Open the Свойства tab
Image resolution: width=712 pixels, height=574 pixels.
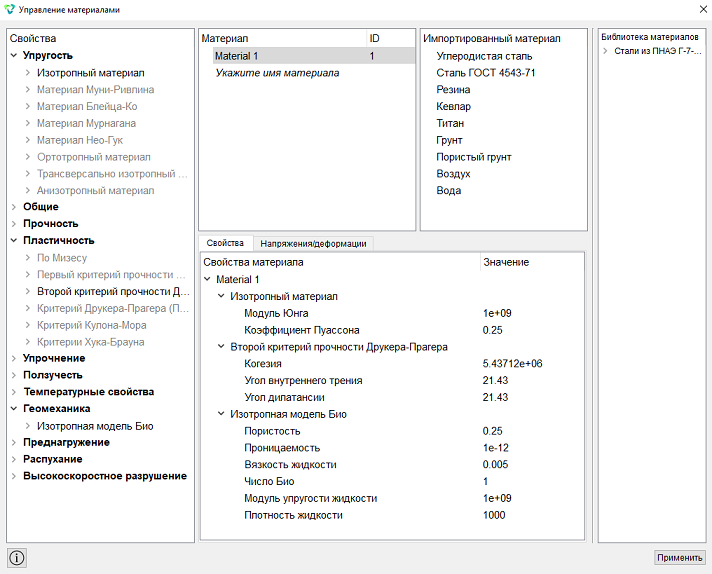pos(225,243)
